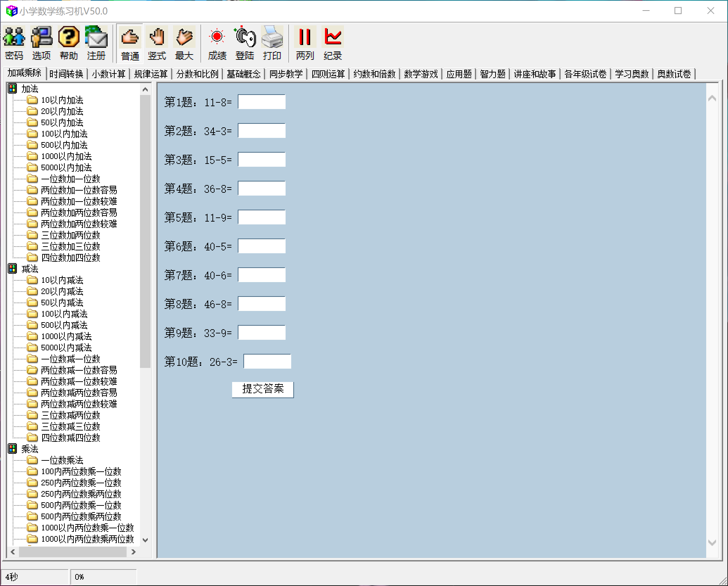Click question panel scroll-up arrow
Viewport: 728px width, 586px height.
click(712, 98)
